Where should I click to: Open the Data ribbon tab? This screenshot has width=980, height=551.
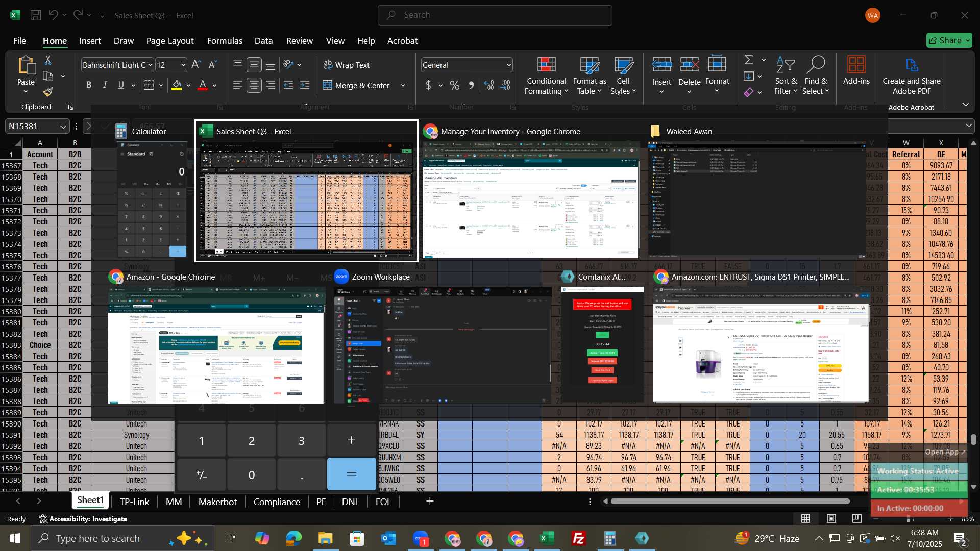coord(264,41)
